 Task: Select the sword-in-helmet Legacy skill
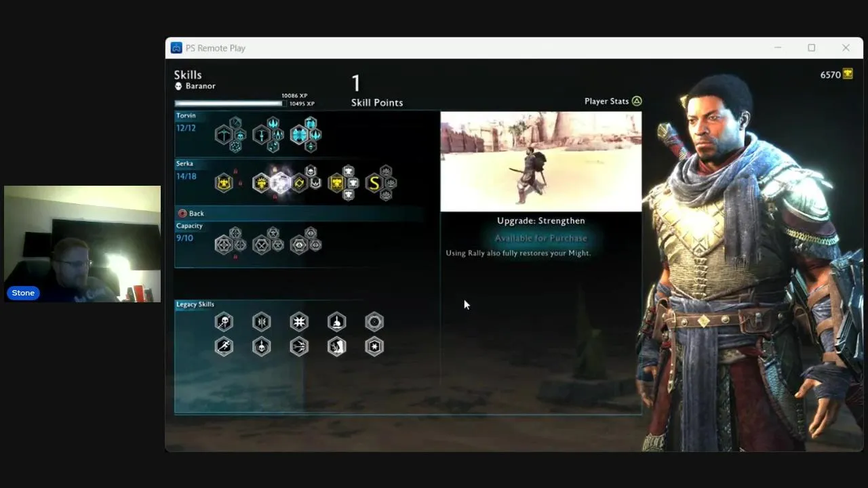point(336,322)
